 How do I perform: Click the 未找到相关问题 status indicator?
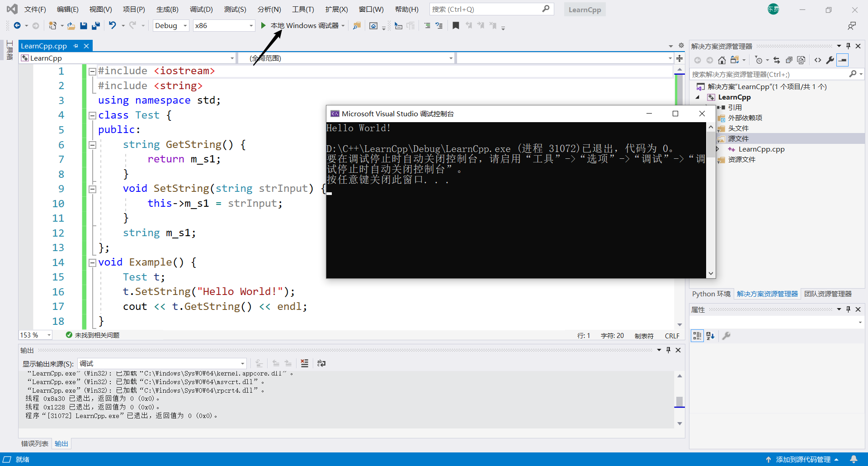pyautogui.click(x=93, y=335)
